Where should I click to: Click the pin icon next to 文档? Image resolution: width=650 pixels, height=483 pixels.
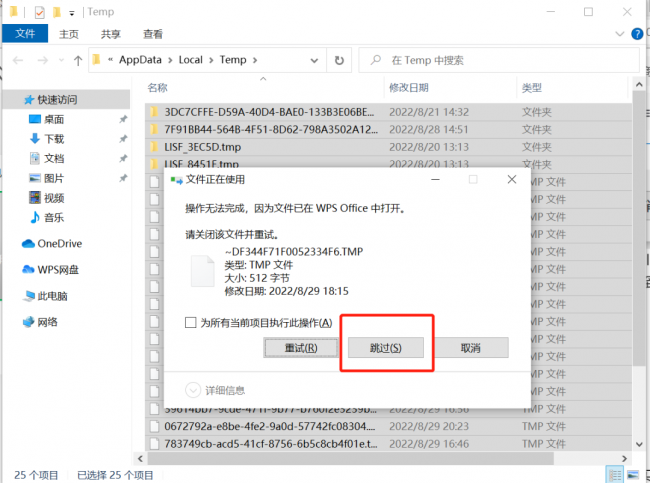coord(123,158)
